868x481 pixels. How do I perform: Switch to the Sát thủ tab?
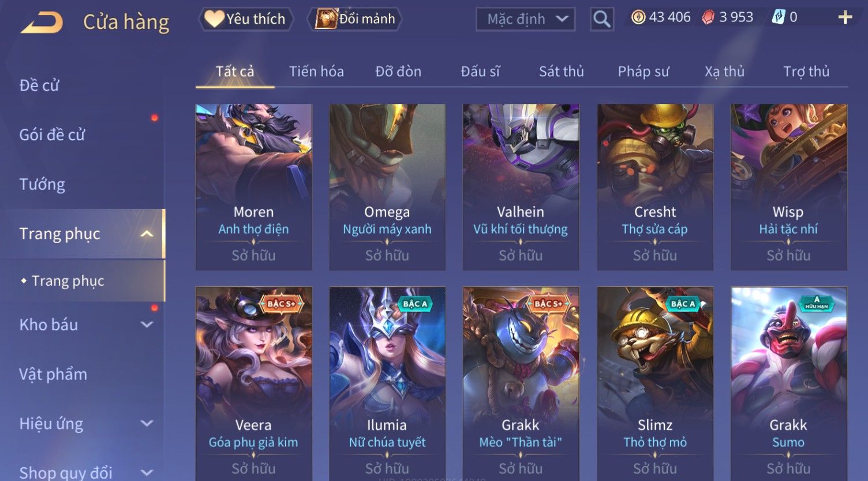point(561,72)
